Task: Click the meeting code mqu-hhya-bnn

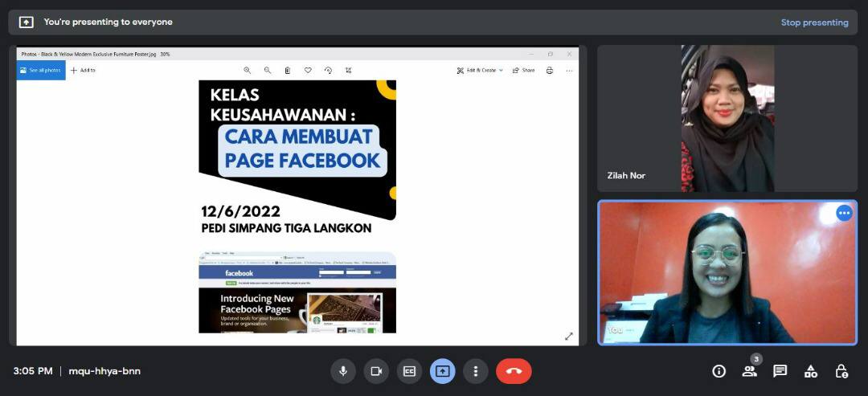Action: click(104, 371)
